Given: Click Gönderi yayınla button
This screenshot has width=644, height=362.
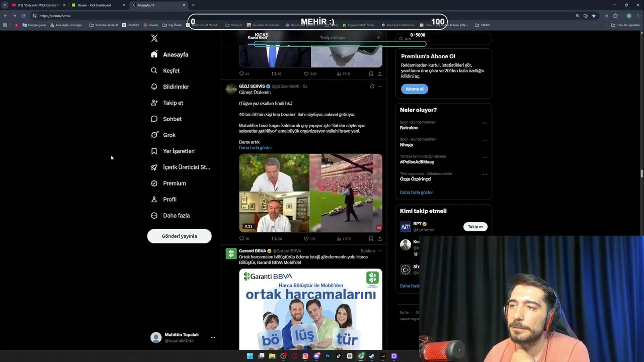Looking at the screenshot, I should pyautogui.click(x=179, y=236).
